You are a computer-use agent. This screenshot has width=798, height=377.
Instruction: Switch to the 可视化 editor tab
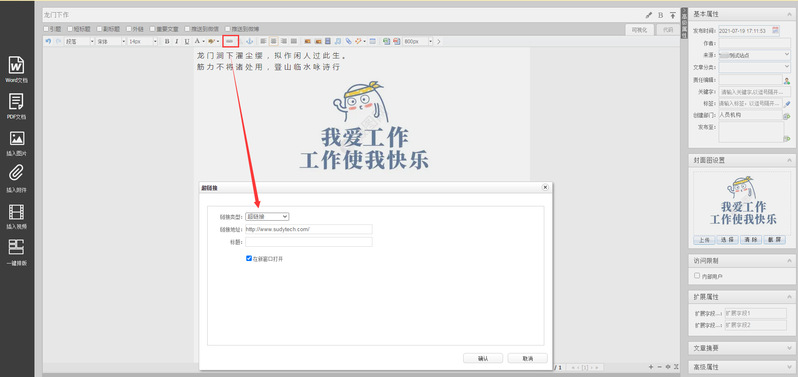(639, 30)
